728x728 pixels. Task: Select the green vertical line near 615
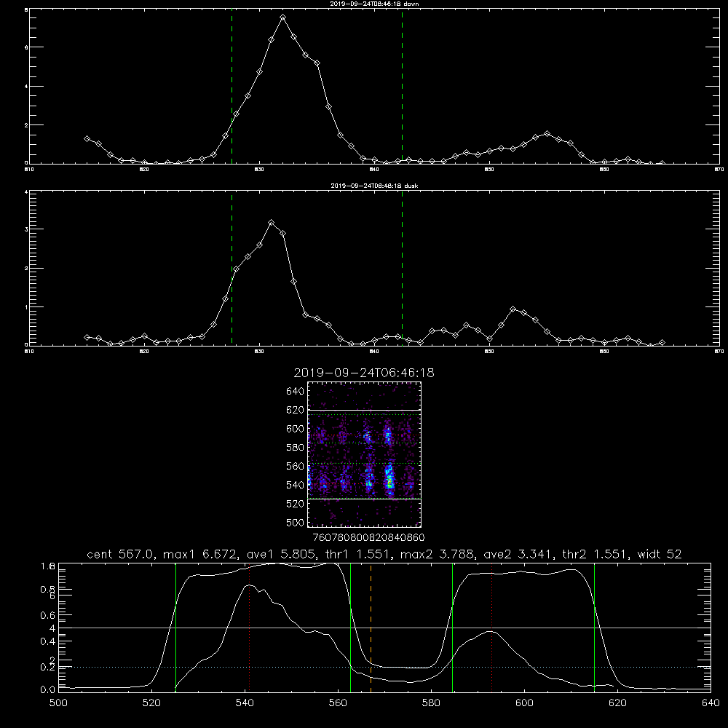tap(594, 628)
